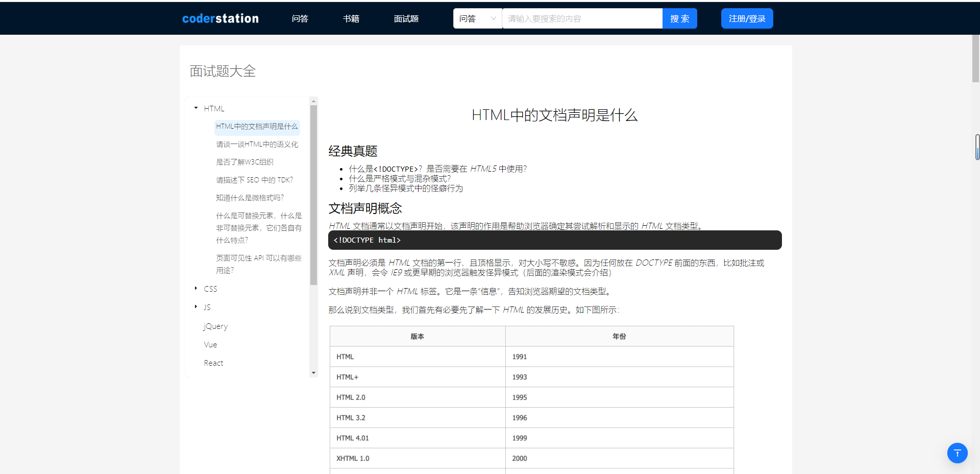Click the XHTML 1.0 table cell
The width and height of the screenshot is (980, 474).
[418, 459]
